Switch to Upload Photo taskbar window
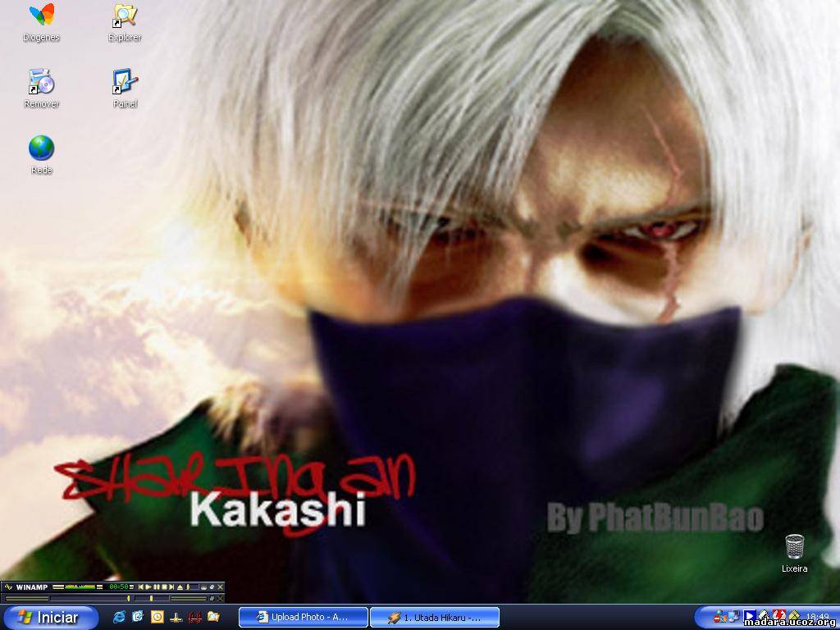 pos(303,617)
